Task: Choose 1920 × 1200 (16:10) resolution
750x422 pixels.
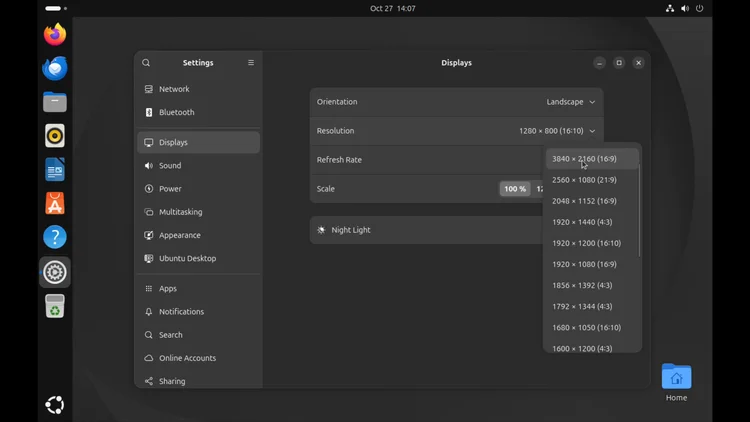Action: [592, 243]
